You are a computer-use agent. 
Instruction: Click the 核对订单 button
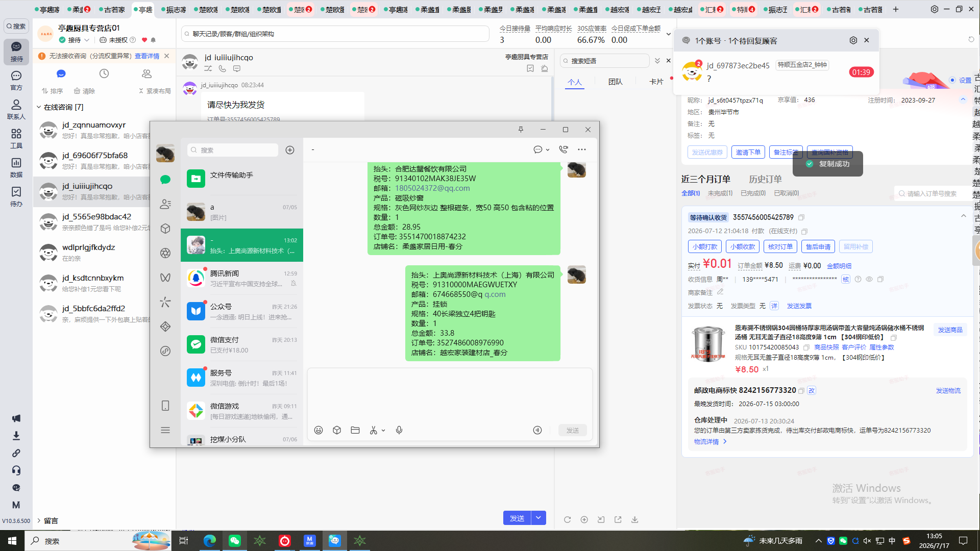[780, 246]
